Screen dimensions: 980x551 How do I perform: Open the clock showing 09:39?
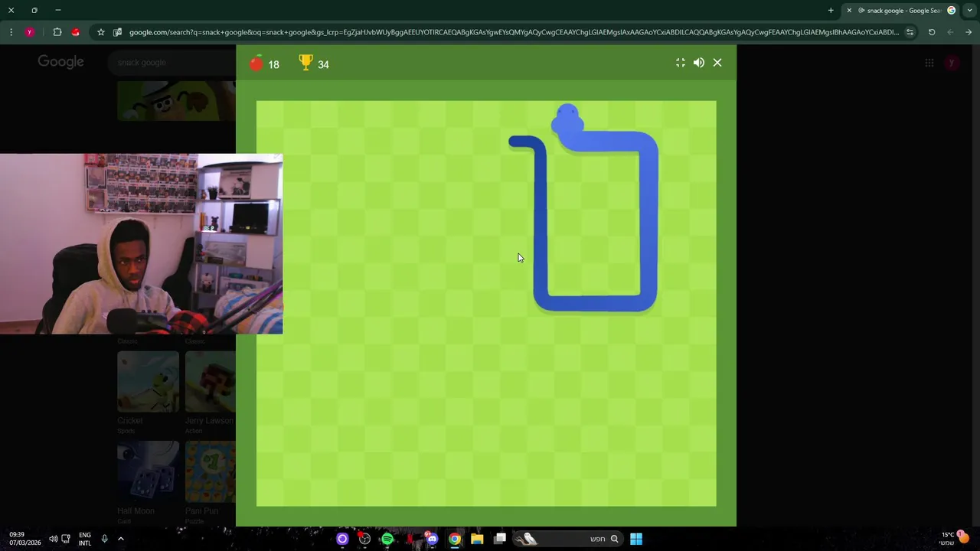[x=24, y=539]
